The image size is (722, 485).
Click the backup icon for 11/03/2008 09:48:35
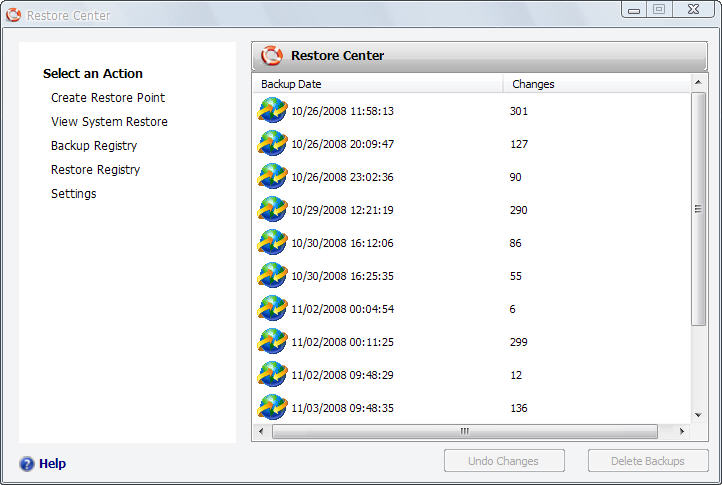tap(272, 407)
